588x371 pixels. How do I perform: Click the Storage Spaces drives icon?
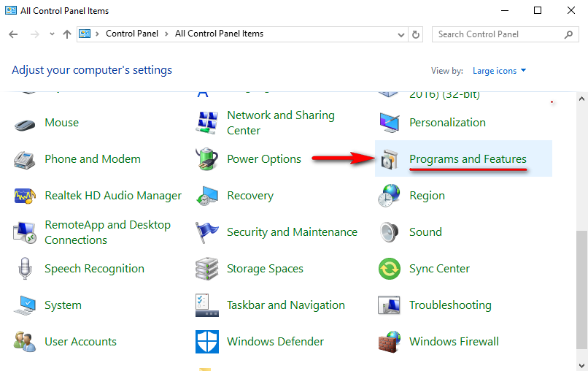coord(207,269)
